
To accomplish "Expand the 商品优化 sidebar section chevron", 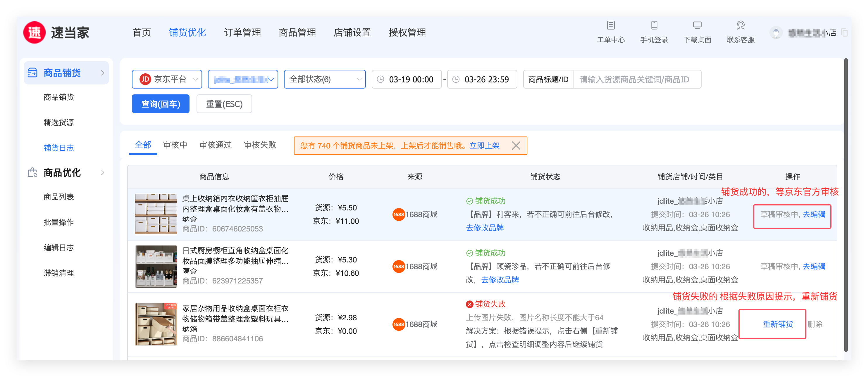I will point(102,173).
